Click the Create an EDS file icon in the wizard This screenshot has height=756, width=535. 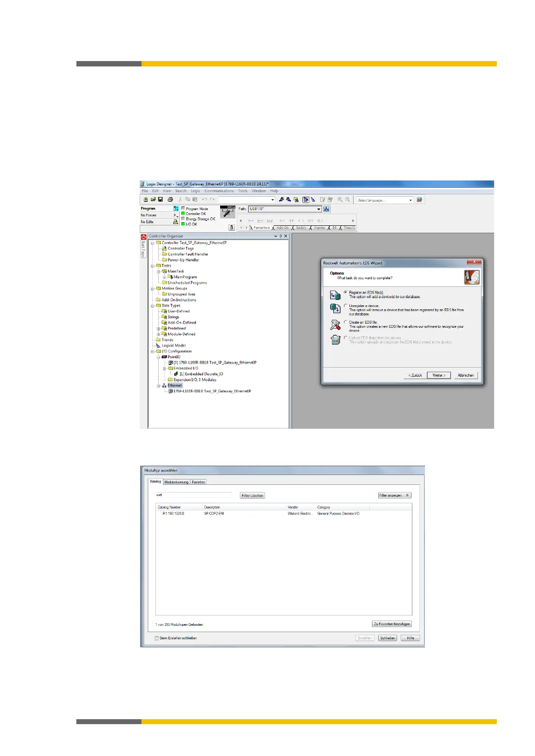335,325
